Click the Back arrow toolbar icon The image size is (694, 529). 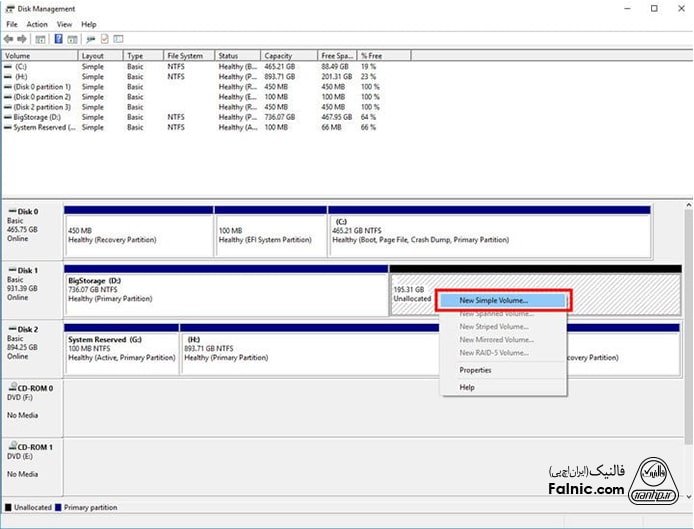10,39
